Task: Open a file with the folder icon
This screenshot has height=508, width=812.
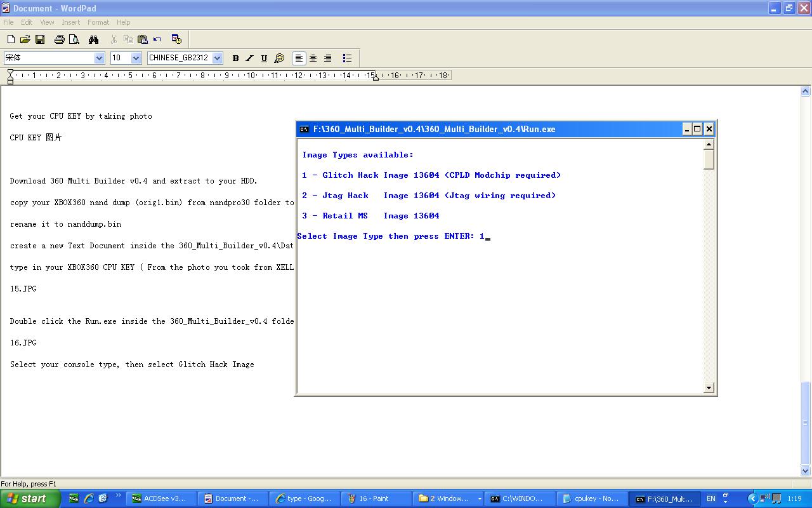Action: pyautogui.click(x=25, y=39)
